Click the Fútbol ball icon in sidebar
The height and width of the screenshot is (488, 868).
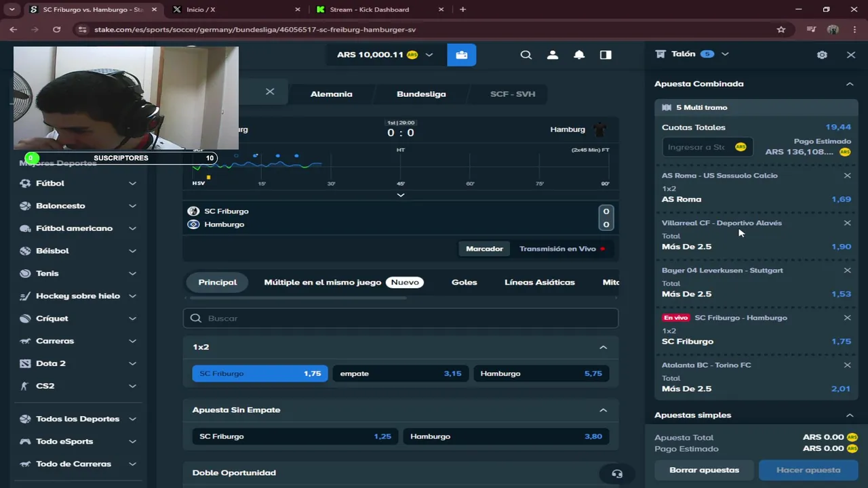pyautogui.click(x=25, y=183)
